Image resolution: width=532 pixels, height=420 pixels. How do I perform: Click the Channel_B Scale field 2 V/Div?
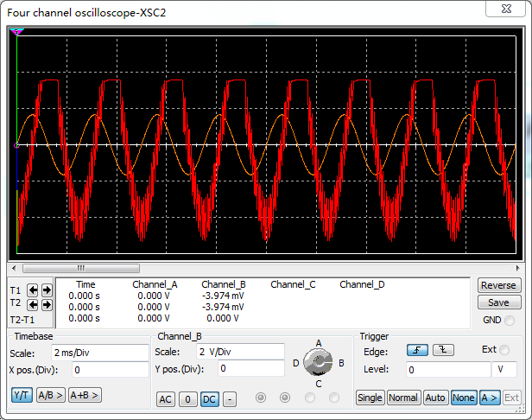(240, 352)
